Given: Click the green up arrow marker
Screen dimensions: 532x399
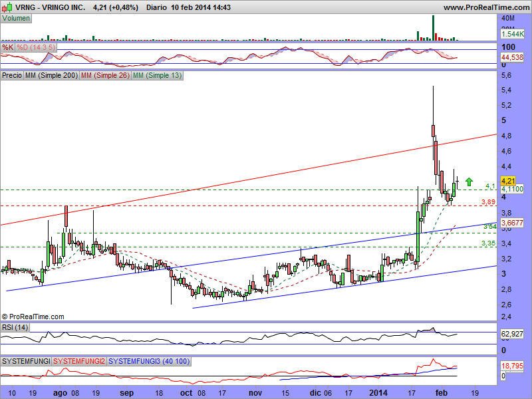Looking at the screenshot, I should (469, 182).
